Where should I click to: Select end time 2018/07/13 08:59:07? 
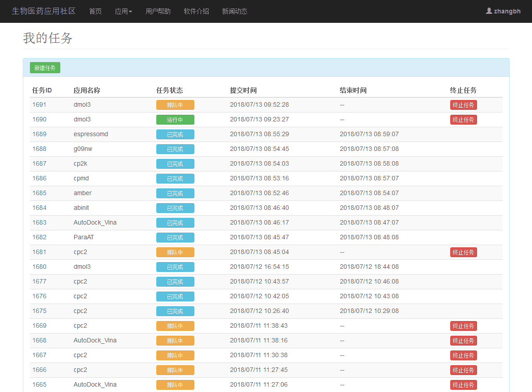point(369,134)
